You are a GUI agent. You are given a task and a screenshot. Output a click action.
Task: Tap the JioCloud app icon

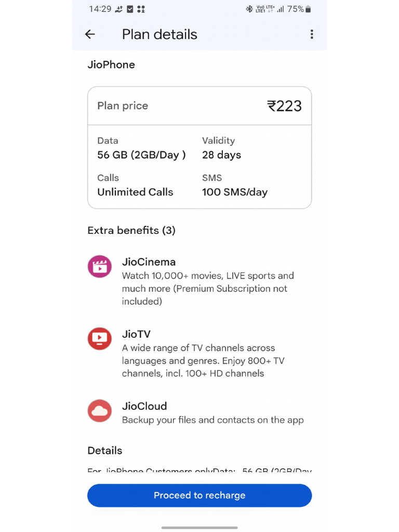[99, 411]
